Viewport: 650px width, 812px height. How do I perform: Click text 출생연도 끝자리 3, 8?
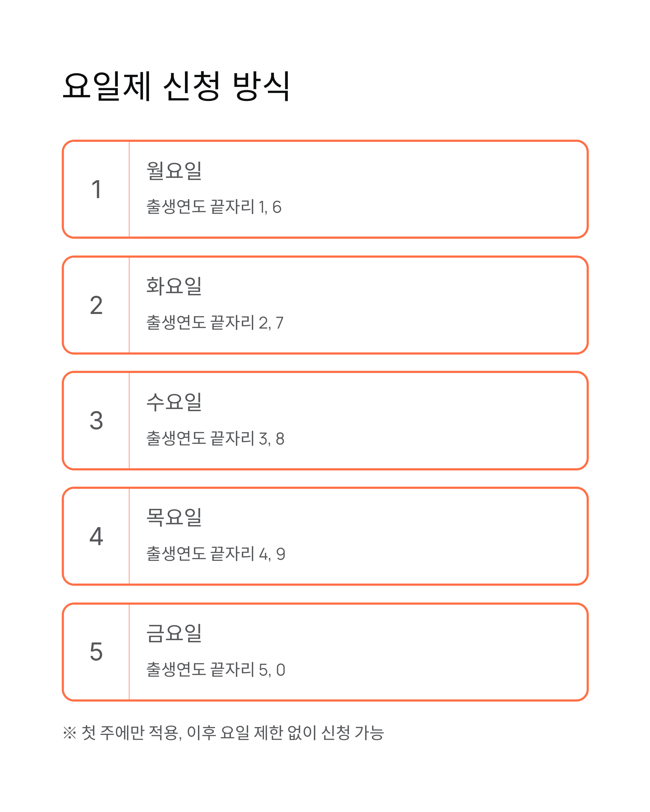pyautogui.click(x=215, y=438)
